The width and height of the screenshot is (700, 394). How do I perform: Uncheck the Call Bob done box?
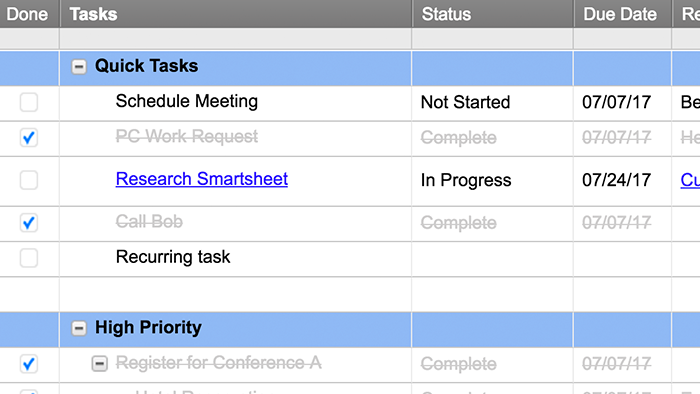[x=29, y=223]
